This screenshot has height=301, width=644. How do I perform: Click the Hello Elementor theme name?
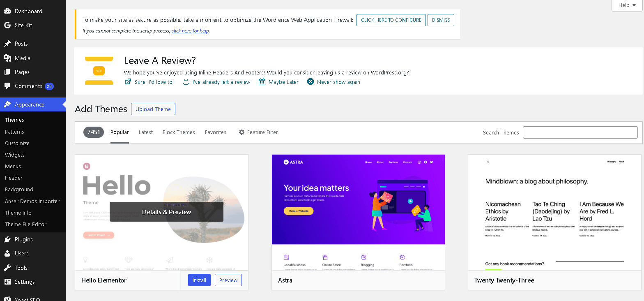coord(104,280)
